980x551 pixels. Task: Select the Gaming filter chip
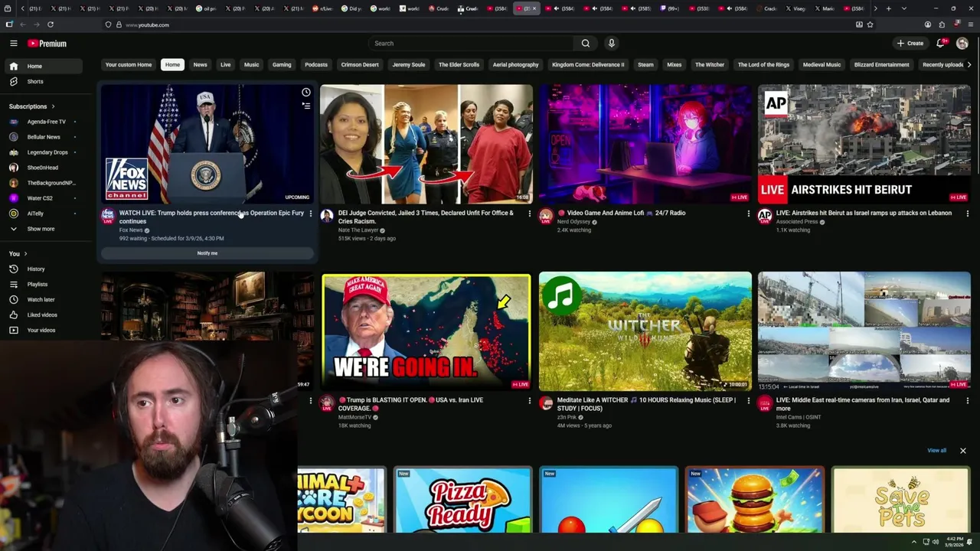[x=282, y=65]
